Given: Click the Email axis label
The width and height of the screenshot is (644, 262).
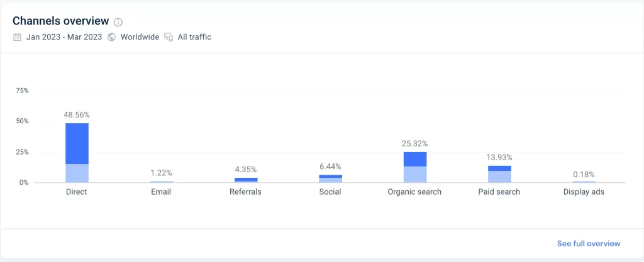Looking at the screenshot, I should pyautogui.click(x=161, y=192).
